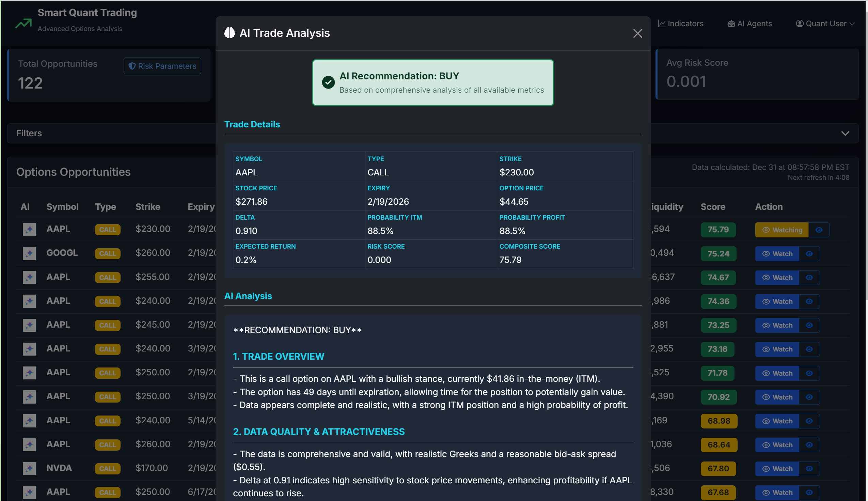Click the AI sparkle icon for GOOGL row
This screenshot has width=868, height=501.
pyautogui.click(x=29, y=253)
